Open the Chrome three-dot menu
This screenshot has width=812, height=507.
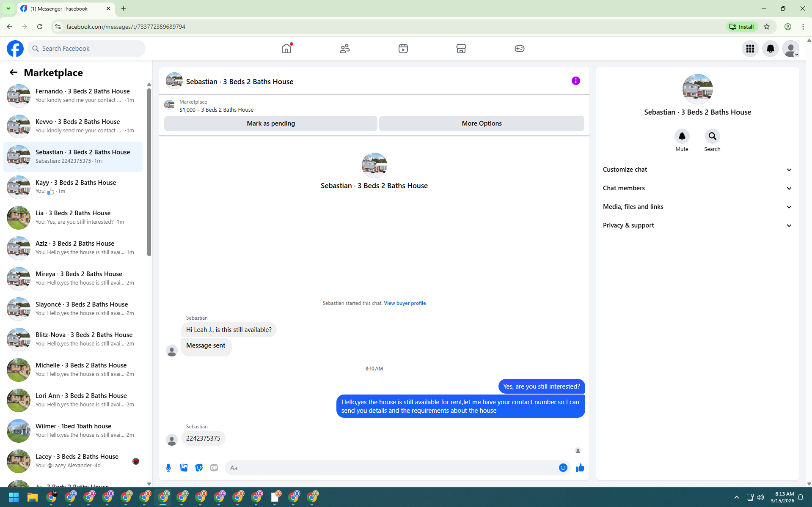point(803,27)
